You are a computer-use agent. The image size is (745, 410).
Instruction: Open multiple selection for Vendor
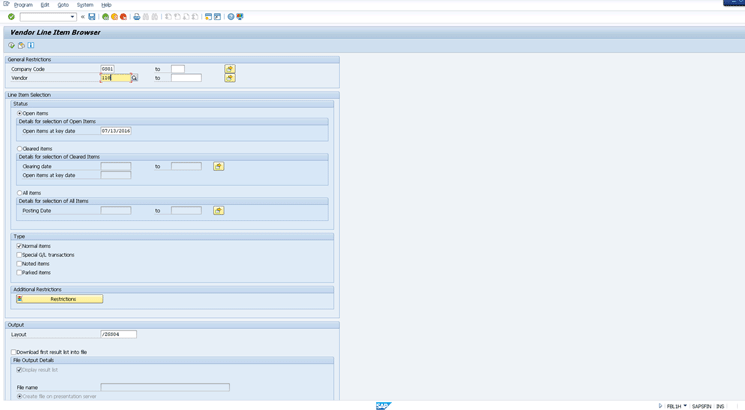(230, 78)
